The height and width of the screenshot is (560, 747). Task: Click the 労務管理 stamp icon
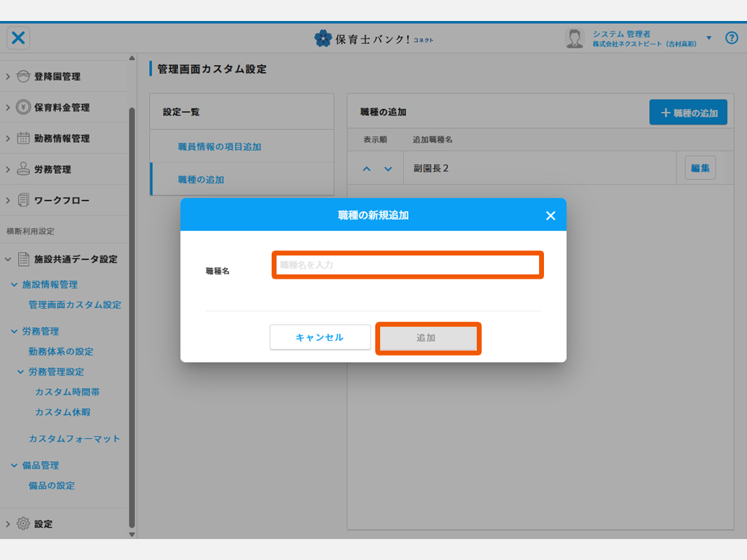tap(23, 169)
